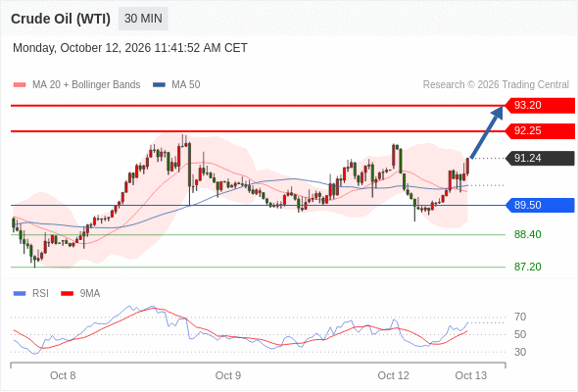Click the 93.20 resistance price tag

coord(540,106)
